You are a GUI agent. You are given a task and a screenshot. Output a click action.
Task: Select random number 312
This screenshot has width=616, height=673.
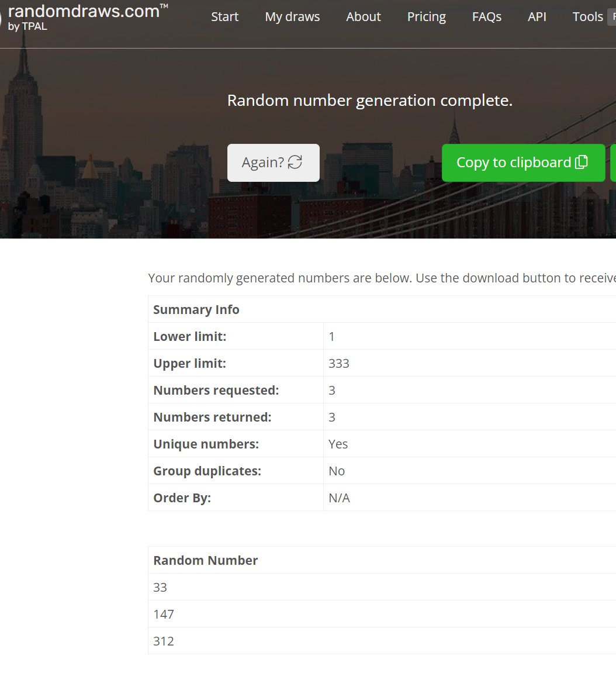[164, 641]
